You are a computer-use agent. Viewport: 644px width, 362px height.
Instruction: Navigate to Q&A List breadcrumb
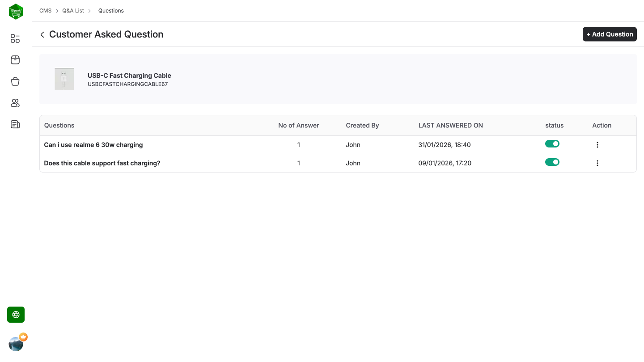[x=73, y=10]
